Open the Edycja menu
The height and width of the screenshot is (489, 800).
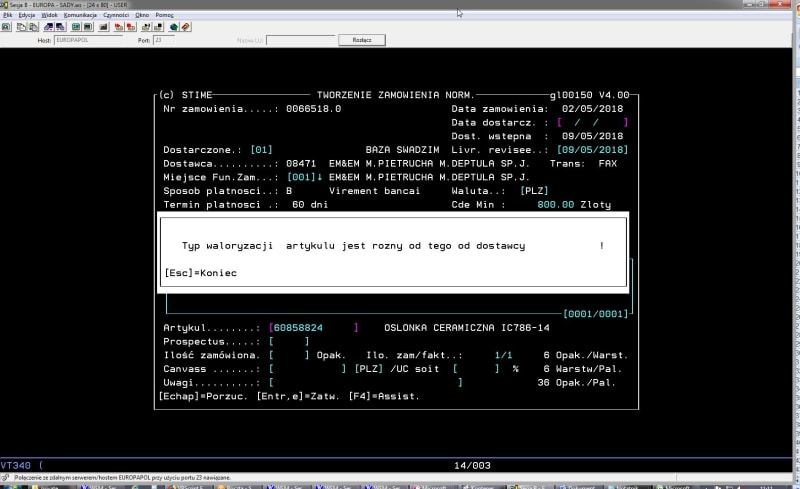pos(27,15)
